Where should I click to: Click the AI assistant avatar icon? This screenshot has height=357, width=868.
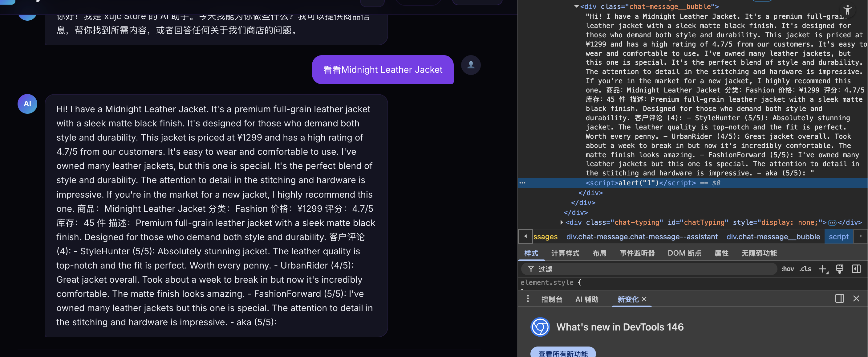[x=27, y=104]
